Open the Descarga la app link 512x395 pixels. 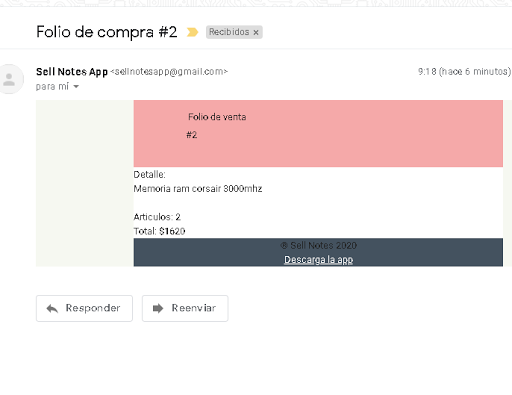tap(318, 260)
